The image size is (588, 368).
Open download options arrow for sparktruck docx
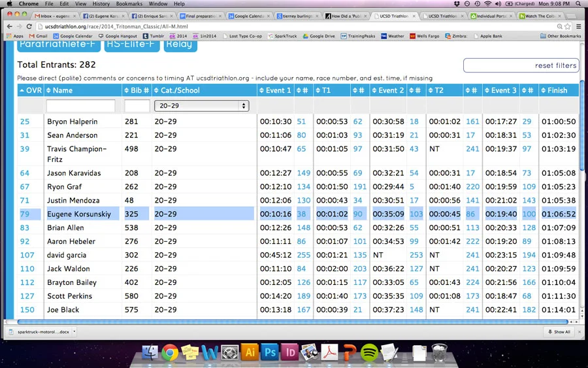74,331
